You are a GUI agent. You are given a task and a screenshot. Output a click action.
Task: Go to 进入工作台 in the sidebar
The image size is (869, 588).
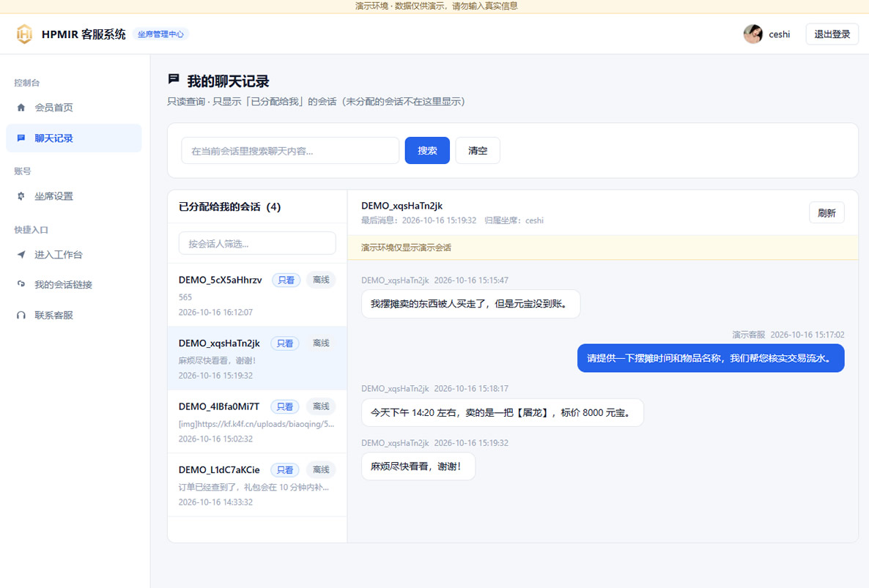[74, 254]
